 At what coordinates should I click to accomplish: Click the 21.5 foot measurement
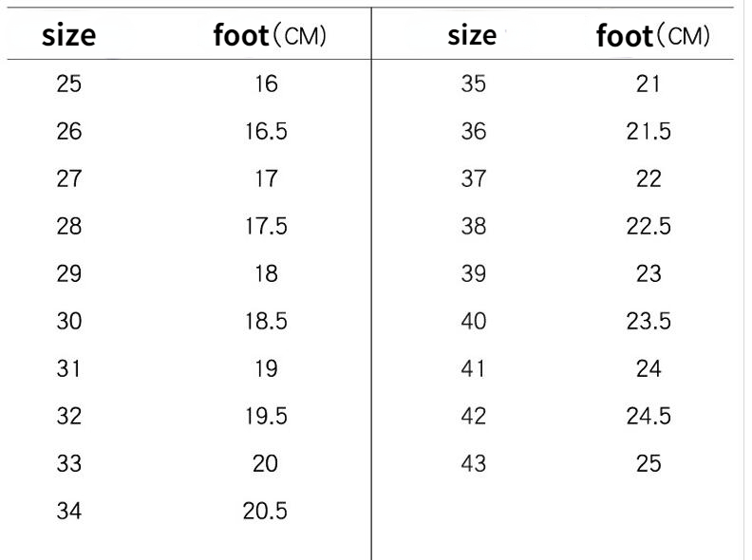(649, 131)
